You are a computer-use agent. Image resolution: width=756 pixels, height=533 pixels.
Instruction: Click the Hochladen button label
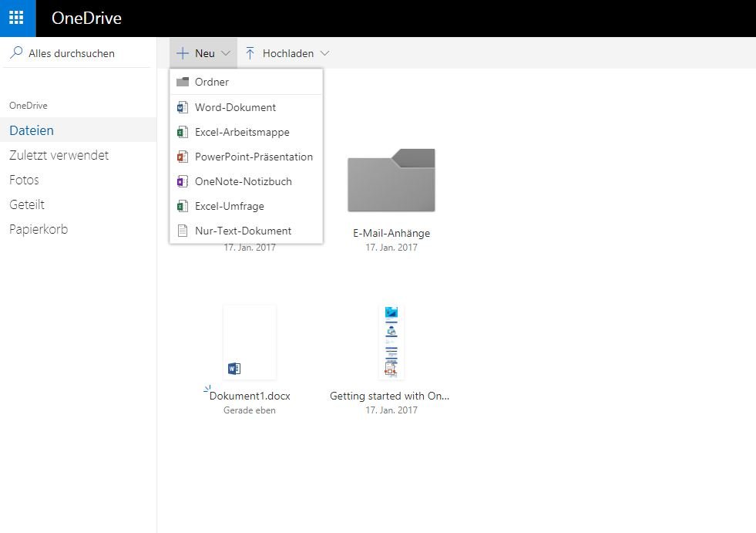pyautogui.click(x=288, y=53)
